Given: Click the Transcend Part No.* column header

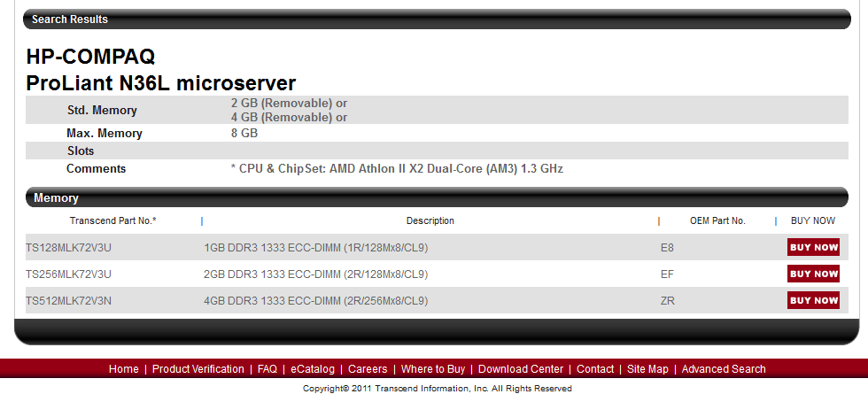Looking at the screenshot, I should 113,220.
